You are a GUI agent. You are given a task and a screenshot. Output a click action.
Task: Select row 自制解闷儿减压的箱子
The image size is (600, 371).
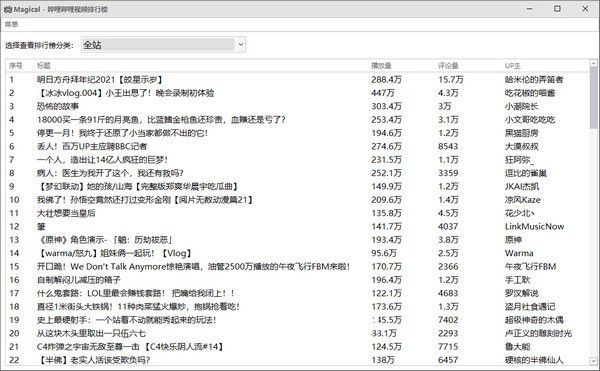tap(298, 280)
